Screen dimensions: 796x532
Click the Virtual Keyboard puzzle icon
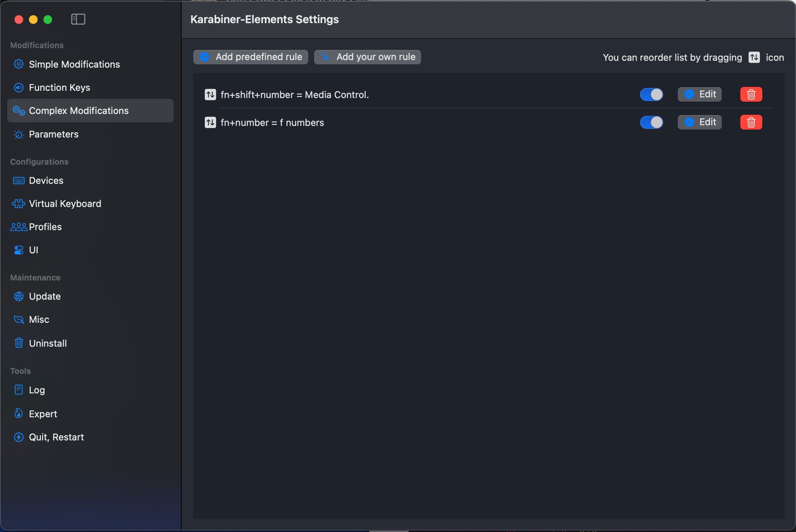19,204
